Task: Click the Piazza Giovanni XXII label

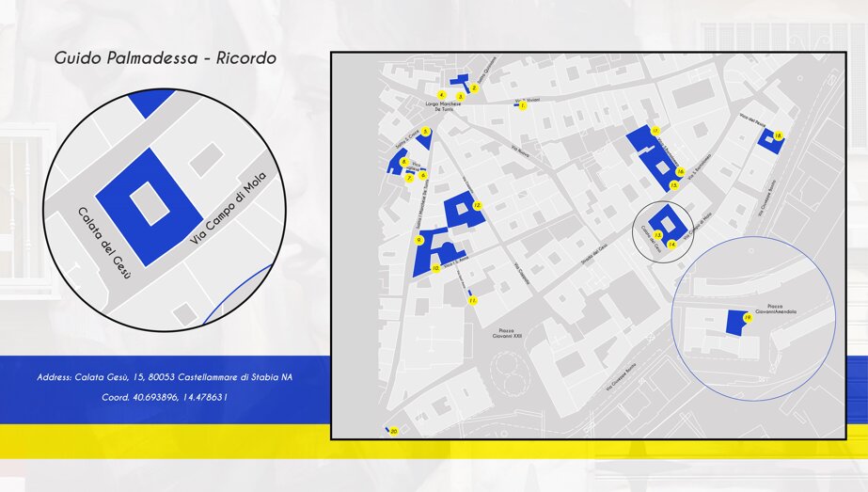Action: tap(508, 332)
